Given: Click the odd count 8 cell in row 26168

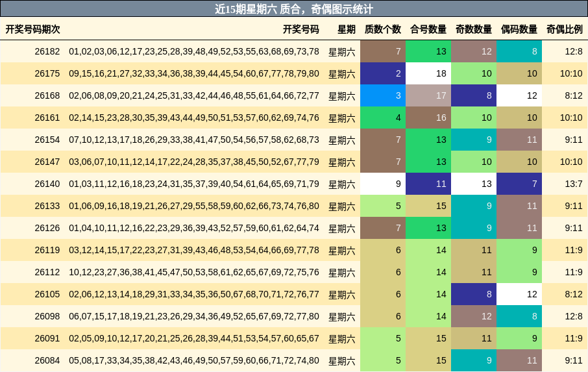Looking at the screenshot, I should (474, 95).
